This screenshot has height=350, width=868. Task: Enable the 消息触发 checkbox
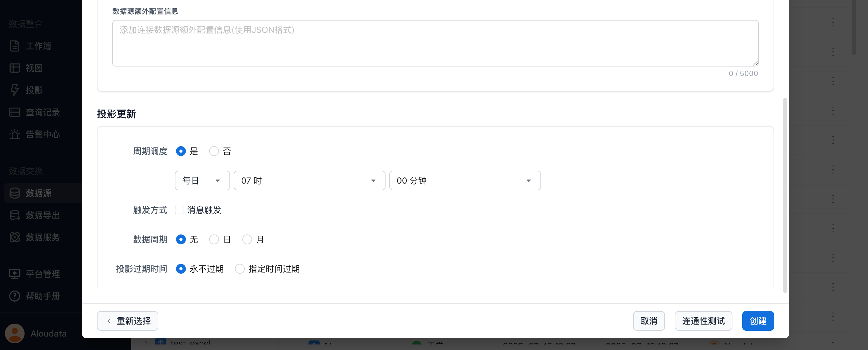coord(179,210)
